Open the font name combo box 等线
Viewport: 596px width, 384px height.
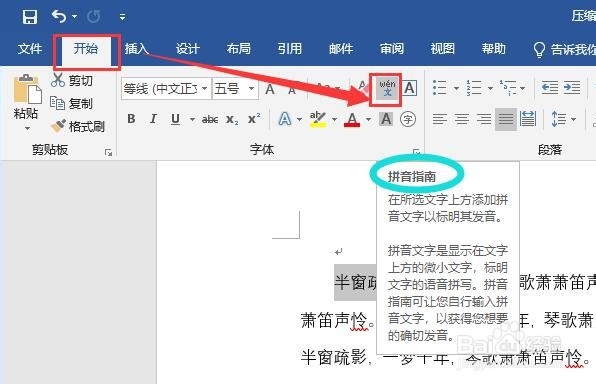pos(166,89)
